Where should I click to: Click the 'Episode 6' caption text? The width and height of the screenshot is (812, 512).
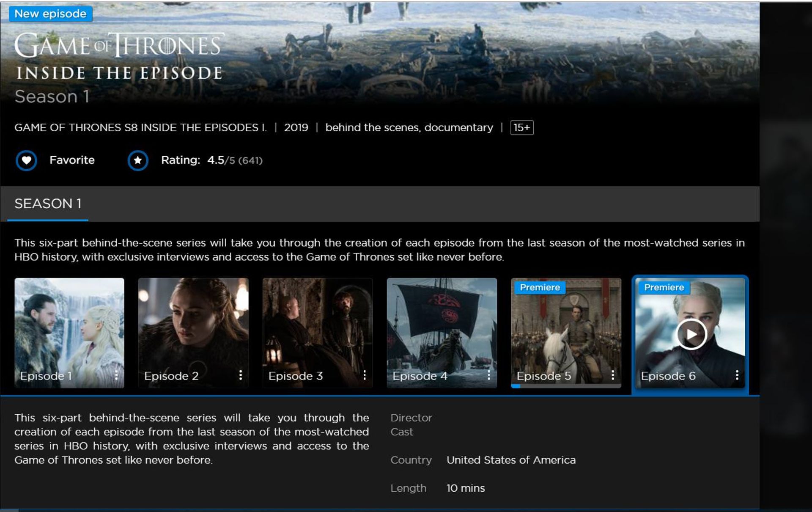click(x=668, y=376)
